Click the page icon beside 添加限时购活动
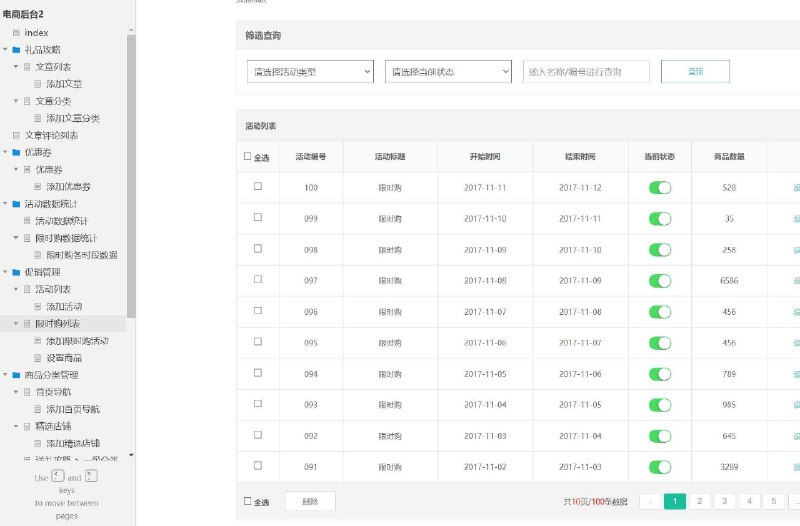The image size is (800, 526). point(38,341)
